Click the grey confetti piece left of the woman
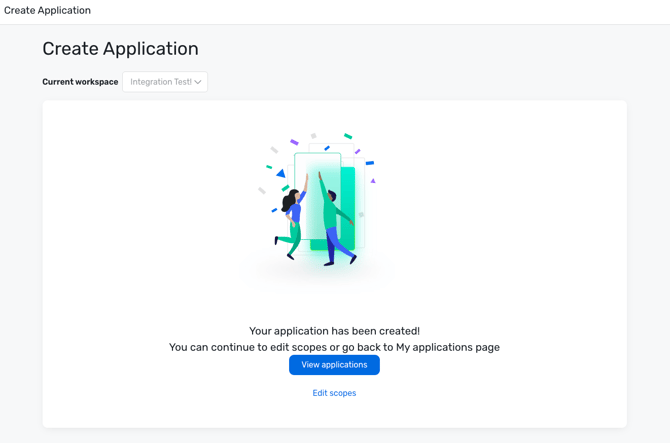This screenshot has height=443, width=670. point(262,190)
